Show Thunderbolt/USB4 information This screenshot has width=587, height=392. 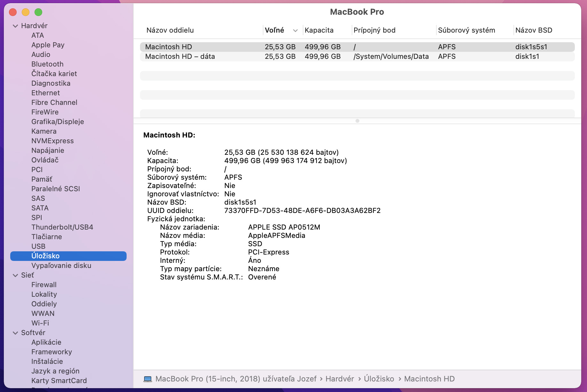(x=62, y=227)
